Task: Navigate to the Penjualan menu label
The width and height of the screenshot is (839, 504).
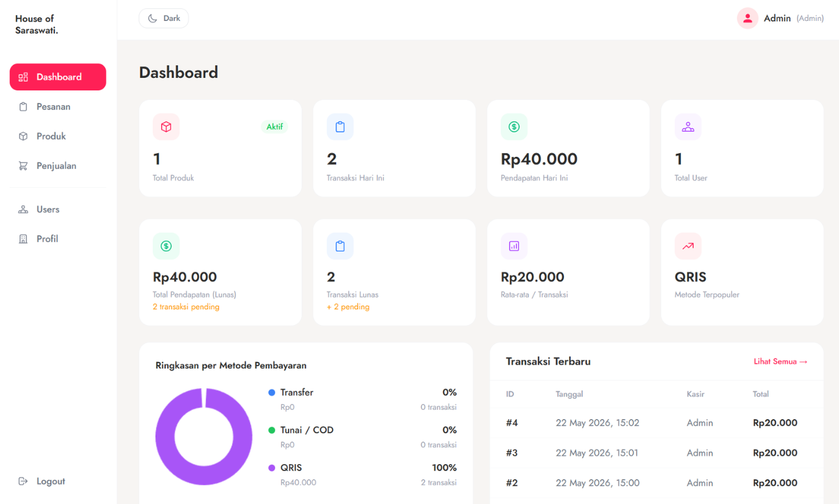Action: pyautogui.click(x=56, y=166)
